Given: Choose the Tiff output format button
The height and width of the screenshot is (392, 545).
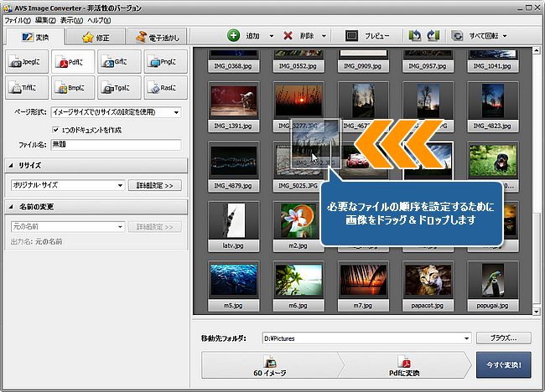Looking at the screenshot, I should [26, 86].
